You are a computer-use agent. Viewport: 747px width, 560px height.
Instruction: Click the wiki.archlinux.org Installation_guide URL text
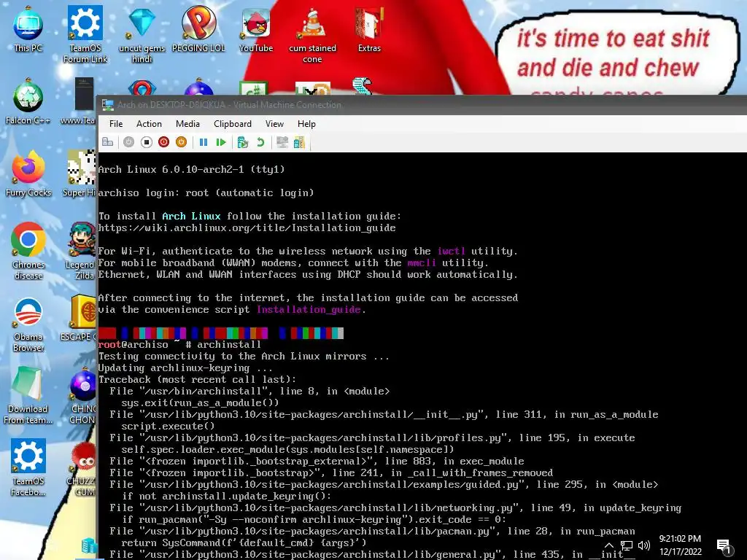coord(247,228)
